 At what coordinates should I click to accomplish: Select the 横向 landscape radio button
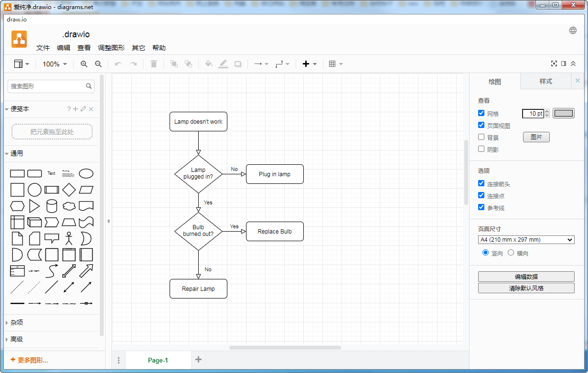pos(511,253)
